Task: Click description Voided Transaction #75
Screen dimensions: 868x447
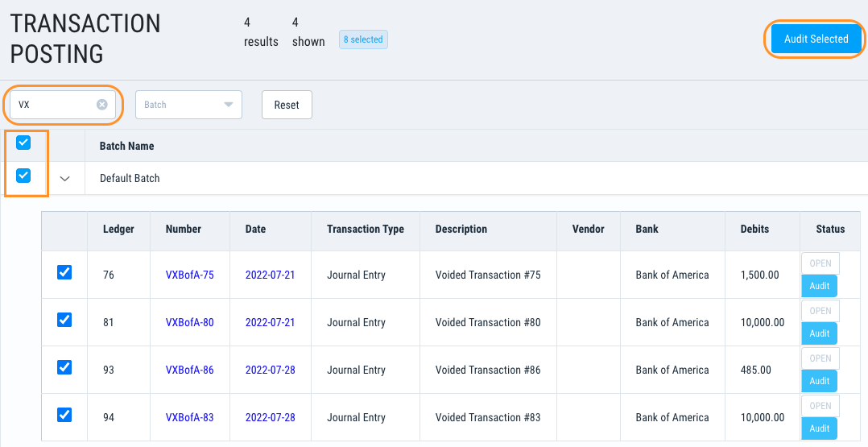Action: 488,275
